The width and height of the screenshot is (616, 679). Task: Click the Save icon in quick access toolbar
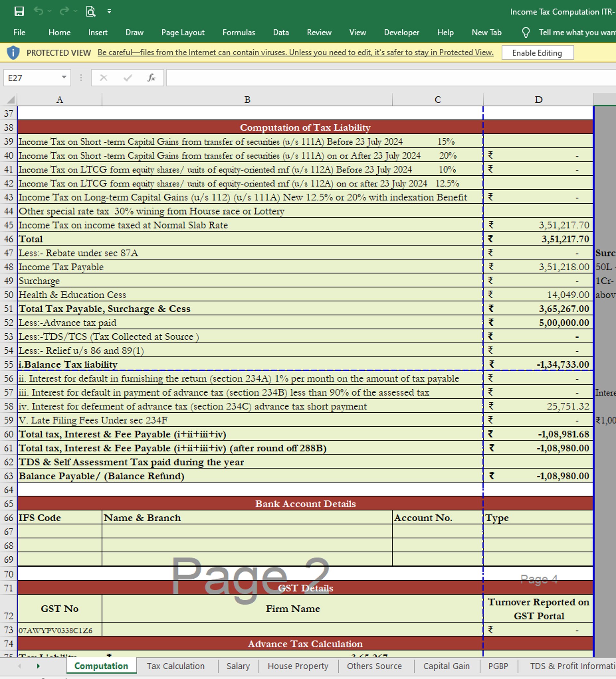[x=19, y=12]
